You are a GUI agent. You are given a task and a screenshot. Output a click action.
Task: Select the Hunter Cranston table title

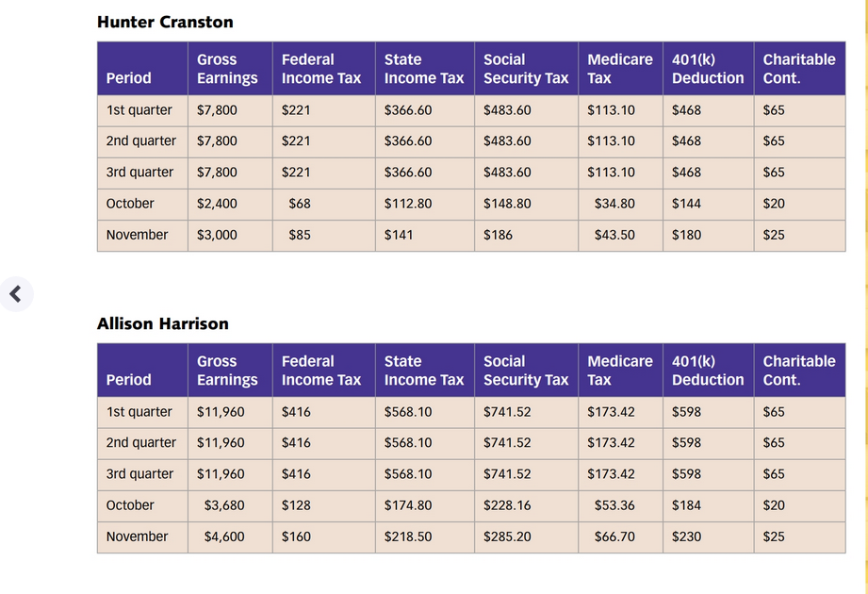tap(165, 22)
